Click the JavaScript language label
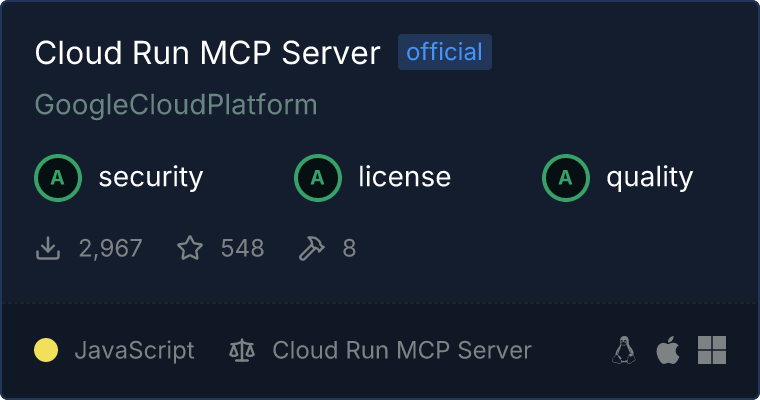The width and height of the screenshot is (760, 400). (x=134, y=350)
